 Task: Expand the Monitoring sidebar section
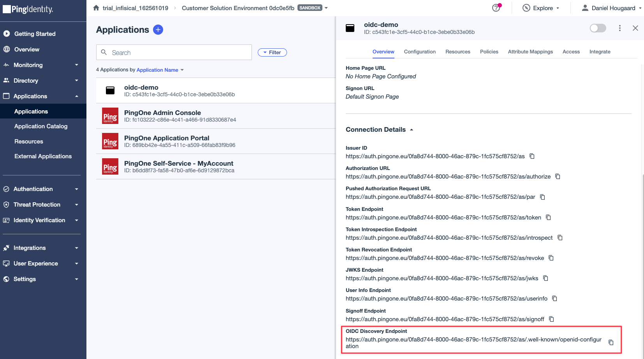(x=43, y=65)
